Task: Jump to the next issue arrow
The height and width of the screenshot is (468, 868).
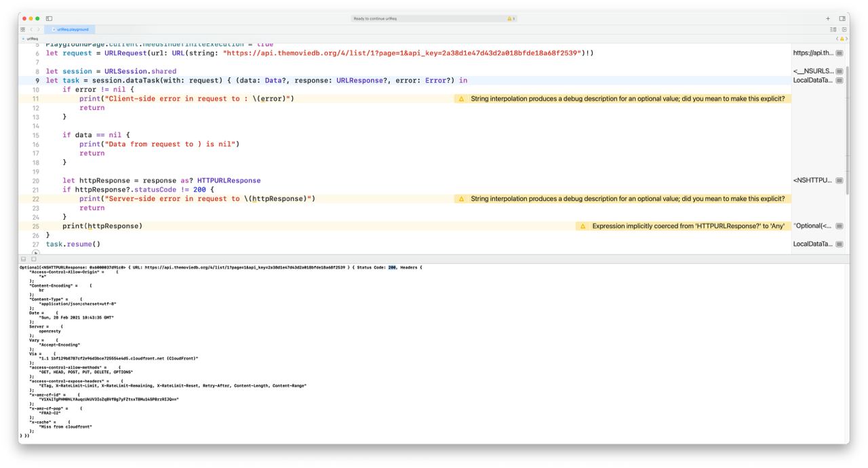Action: [847, 39]
